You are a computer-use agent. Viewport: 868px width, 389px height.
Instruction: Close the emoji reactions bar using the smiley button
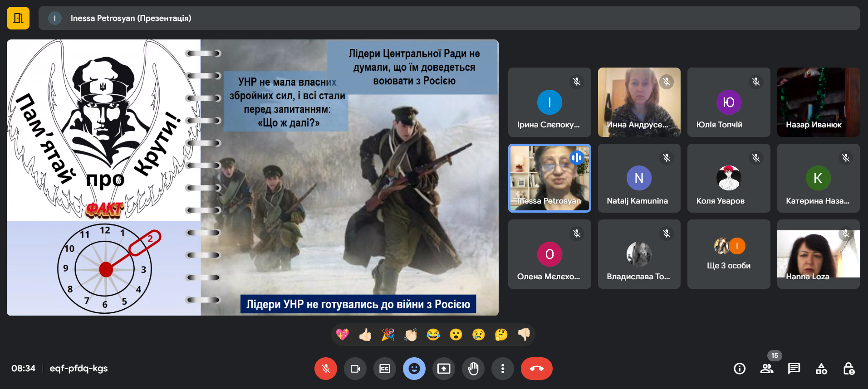click(x=414, y=369)
